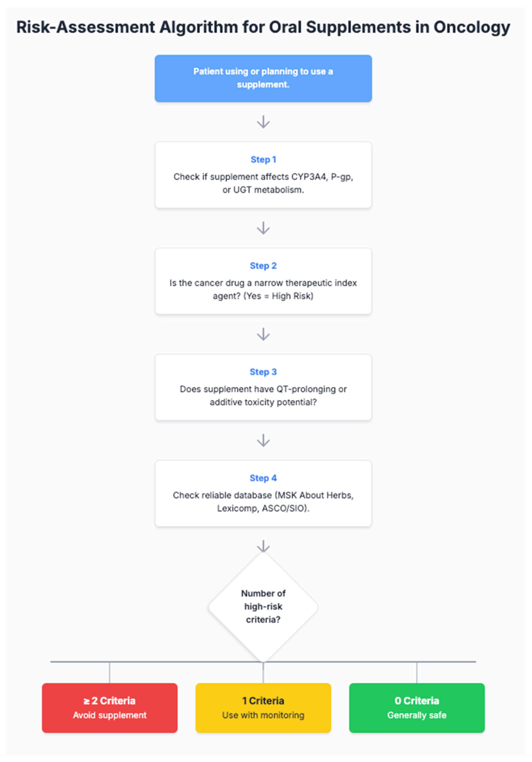
Task: Click the arrow between Step 1 and Step 2
Action: 263,228
